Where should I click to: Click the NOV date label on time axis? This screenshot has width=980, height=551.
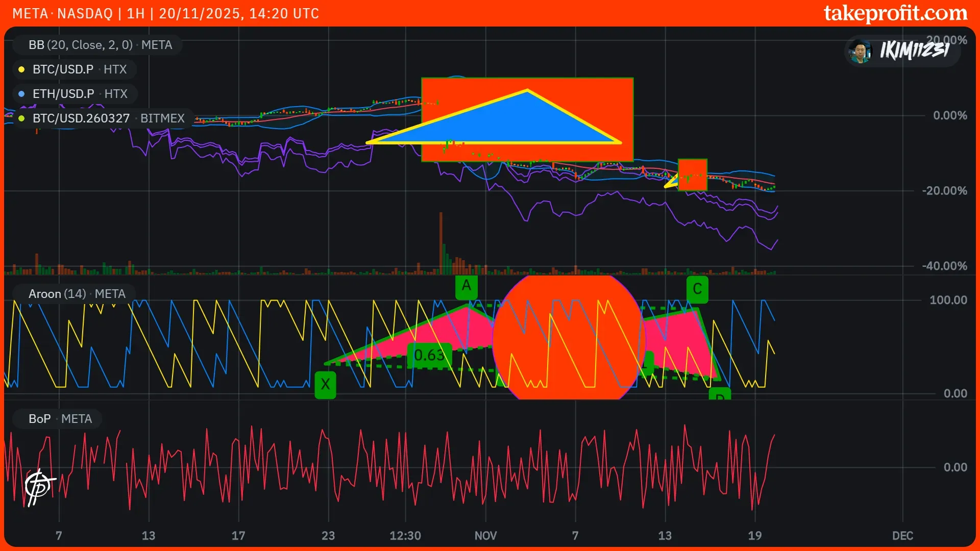[485, 536]
